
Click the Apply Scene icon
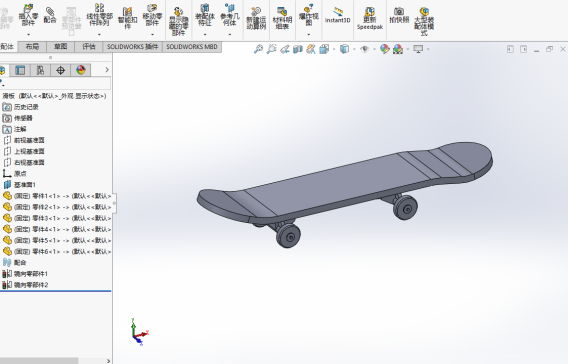pyautogui.click(x=398, y=49)
